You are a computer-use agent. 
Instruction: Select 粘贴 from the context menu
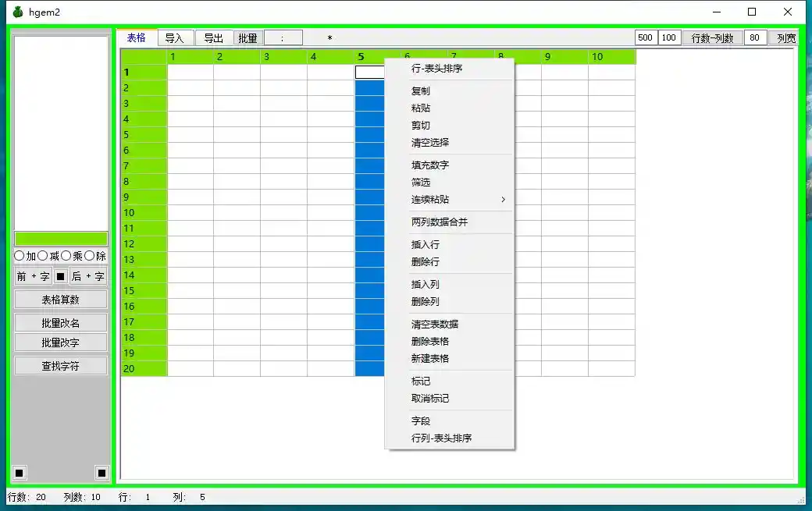pos(450,108)
